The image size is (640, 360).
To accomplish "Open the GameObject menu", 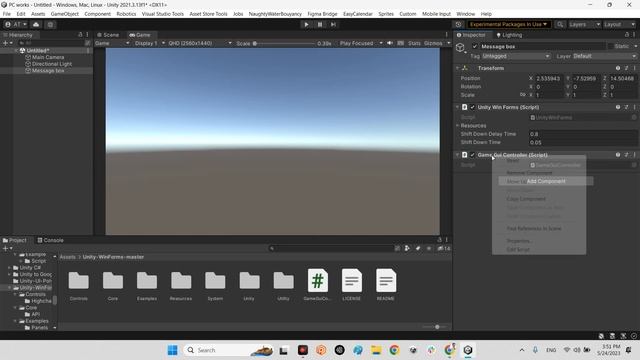I will pos(64,14).
